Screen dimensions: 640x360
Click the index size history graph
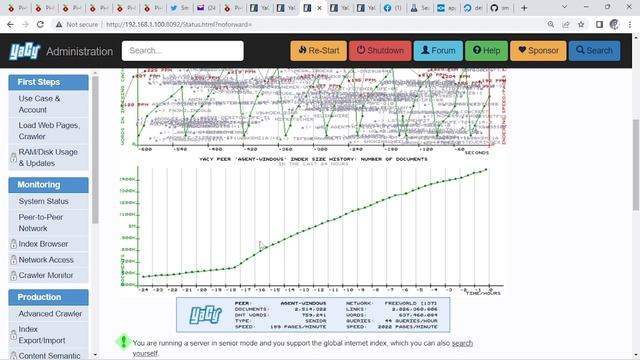[x=313, y=225]
